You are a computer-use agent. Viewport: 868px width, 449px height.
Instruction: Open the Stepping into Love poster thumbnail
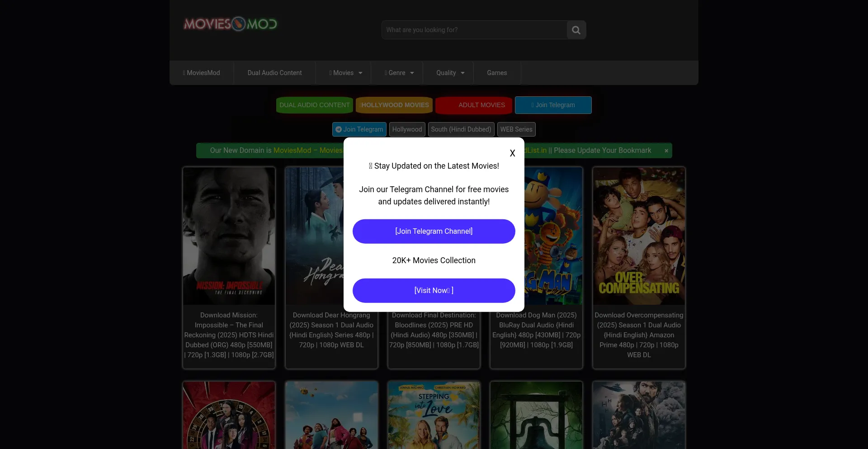click(x=434, y=416)
